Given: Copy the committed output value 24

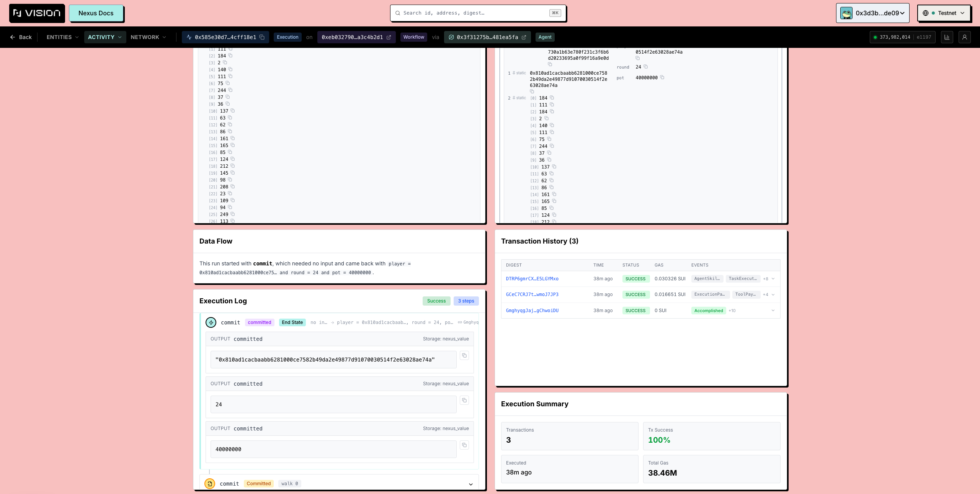Looking at the screenshot, I should [x=464, y=400].
